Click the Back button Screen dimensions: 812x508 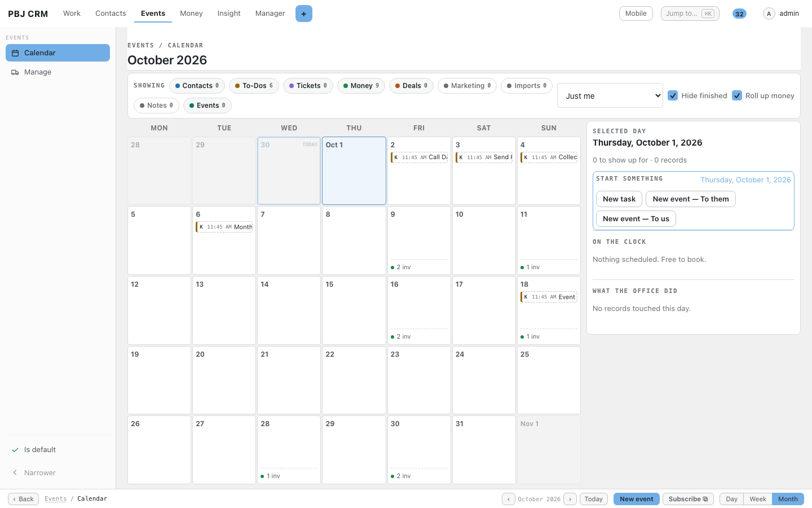tap(23, 499)
